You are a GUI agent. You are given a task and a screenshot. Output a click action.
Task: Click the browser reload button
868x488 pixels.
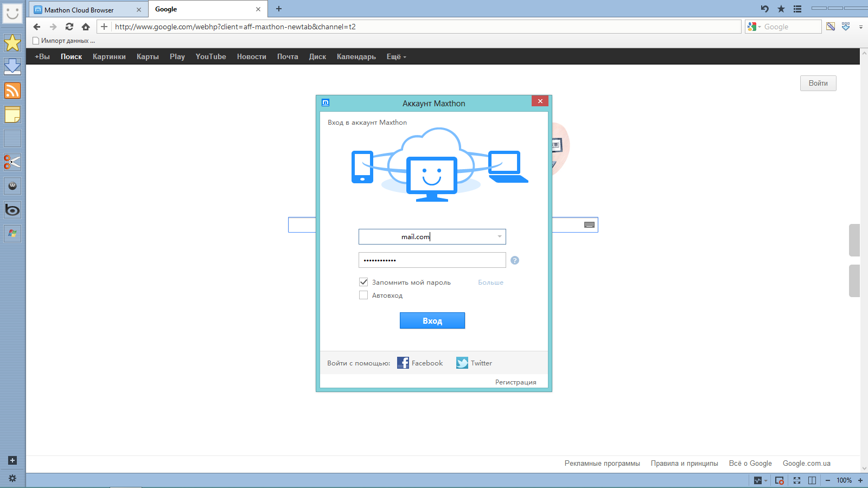[69, 27]
